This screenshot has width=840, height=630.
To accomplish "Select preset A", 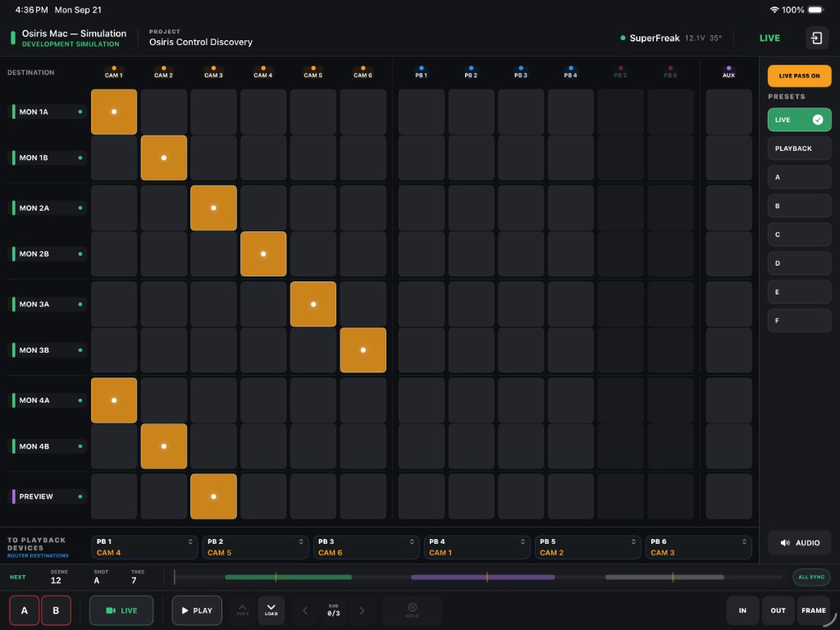I will pyautogui.click(x=799, y=177).
